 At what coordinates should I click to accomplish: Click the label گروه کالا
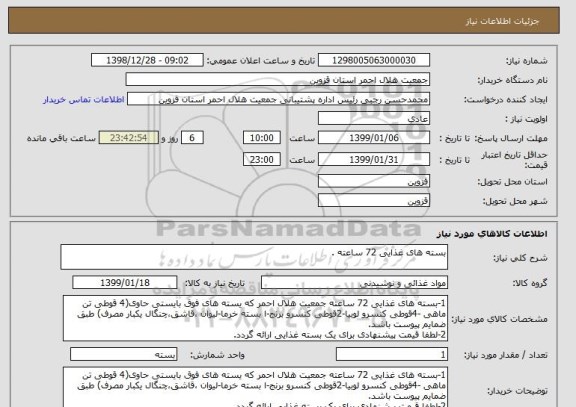click(x=530, y=283)
